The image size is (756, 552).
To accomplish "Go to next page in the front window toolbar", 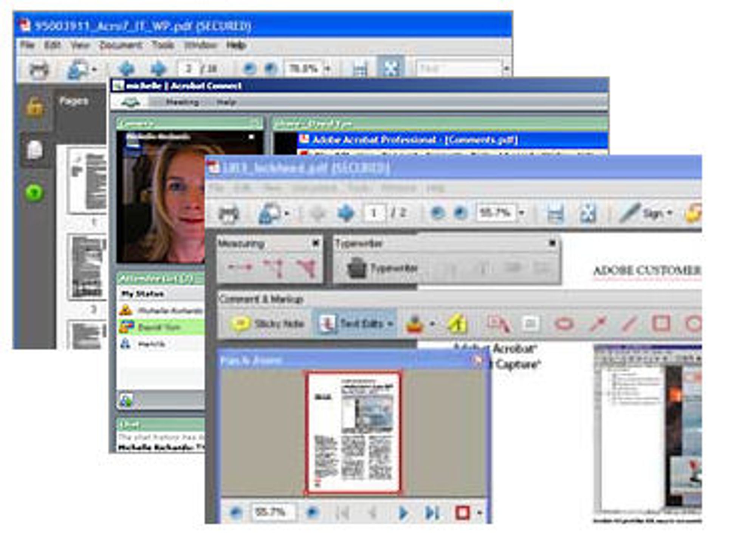I will click(x=346, y=213).
